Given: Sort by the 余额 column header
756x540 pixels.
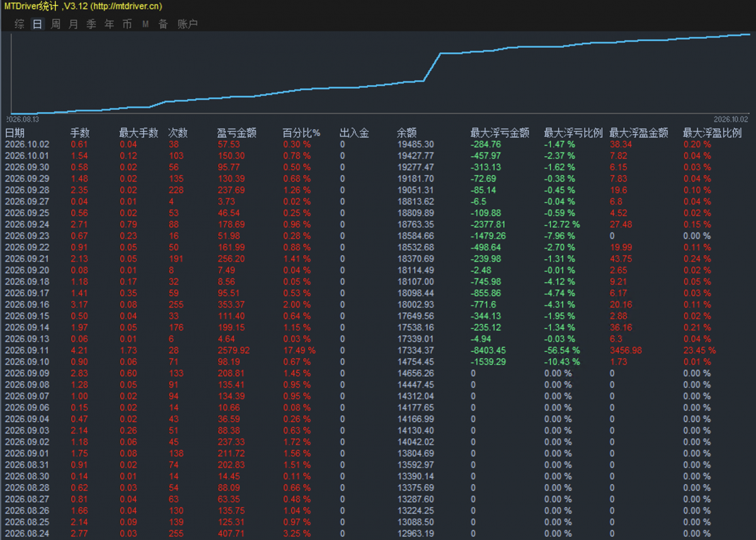Looking at the screenshot, I should (x=407, y=133).
